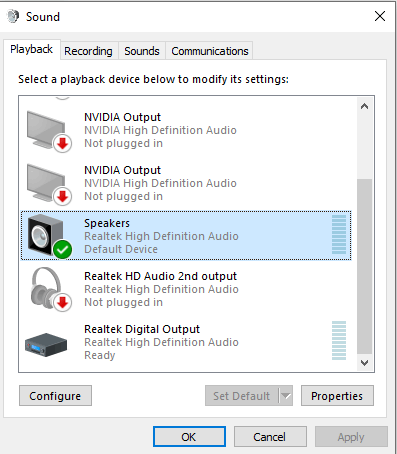Click the Set Default button

click(x=242, y=396)
